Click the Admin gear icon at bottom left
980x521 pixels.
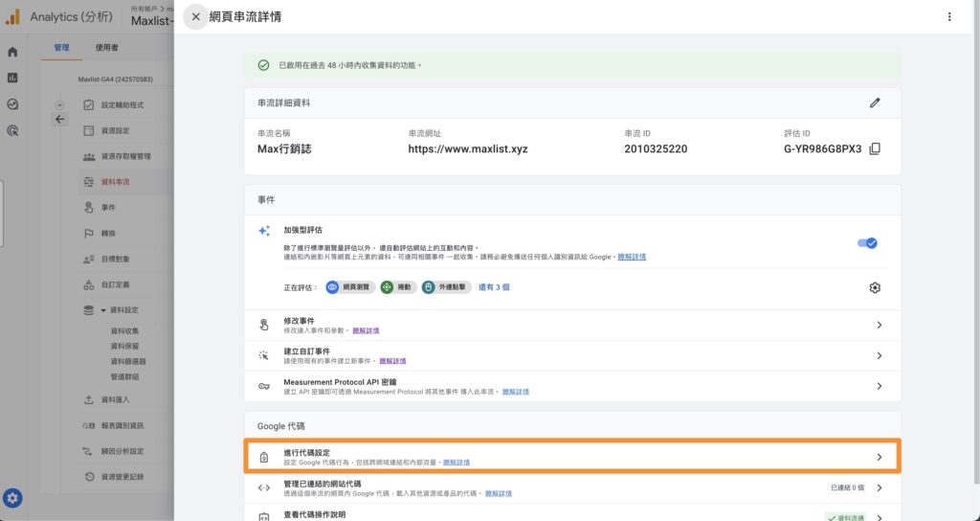(x=12, y=498)
